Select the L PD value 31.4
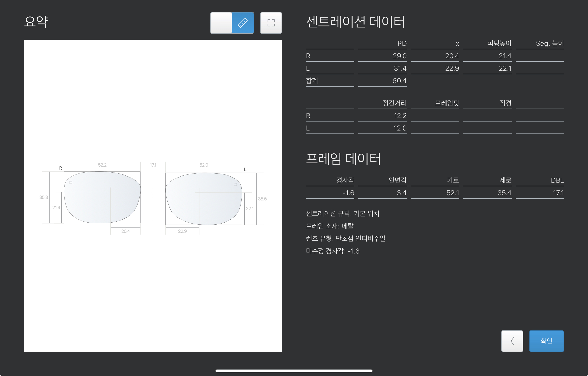 (x=400, y=68)
